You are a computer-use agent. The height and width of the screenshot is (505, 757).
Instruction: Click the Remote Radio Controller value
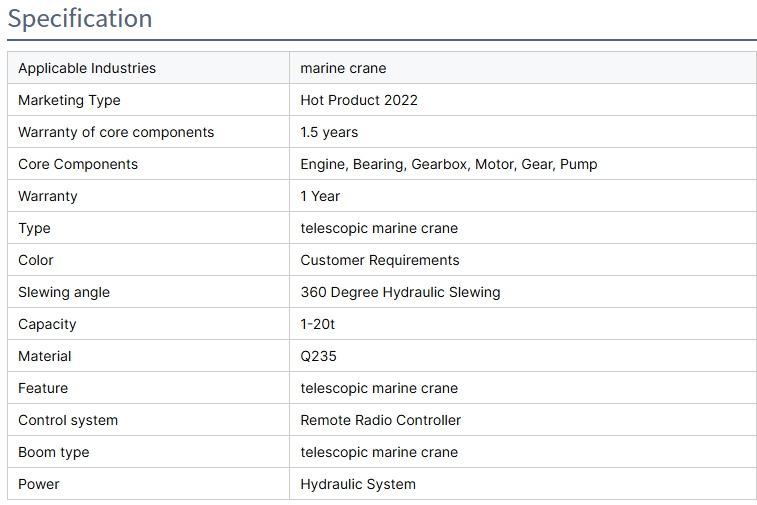(381, 420)
